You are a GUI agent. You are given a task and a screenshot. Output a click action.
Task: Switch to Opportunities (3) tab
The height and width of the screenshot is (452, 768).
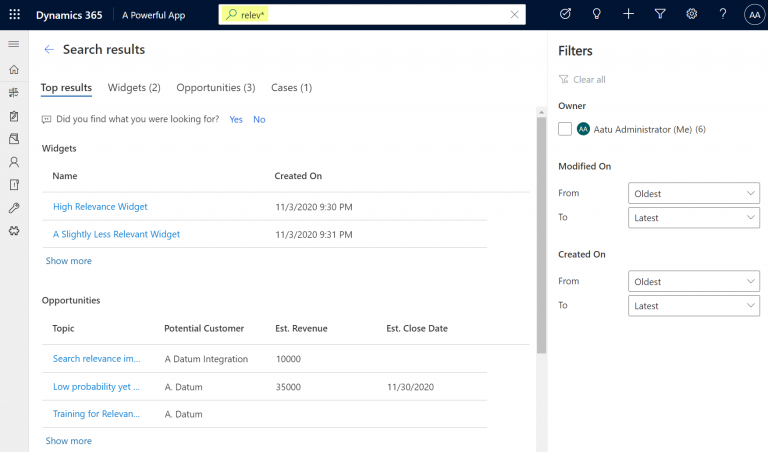(x=216, y=88)
